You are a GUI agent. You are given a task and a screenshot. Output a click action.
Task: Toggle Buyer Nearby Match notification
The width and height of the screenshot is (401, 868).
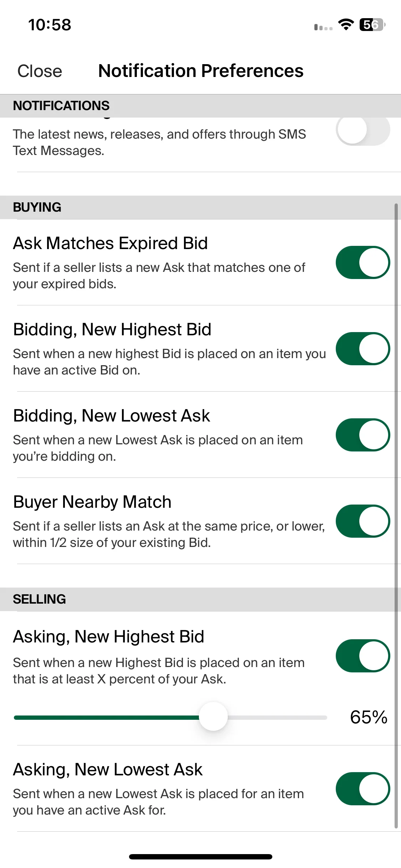click(363, 521)
